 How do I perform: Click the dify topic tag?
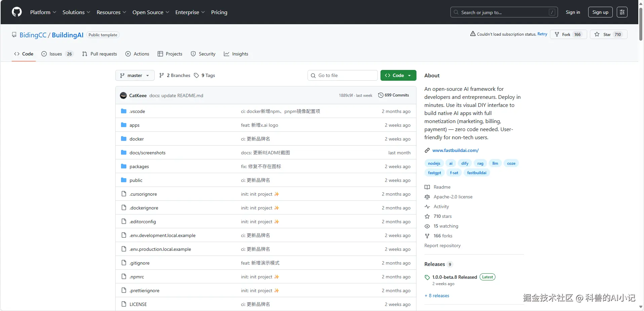(x=465, y=163)
